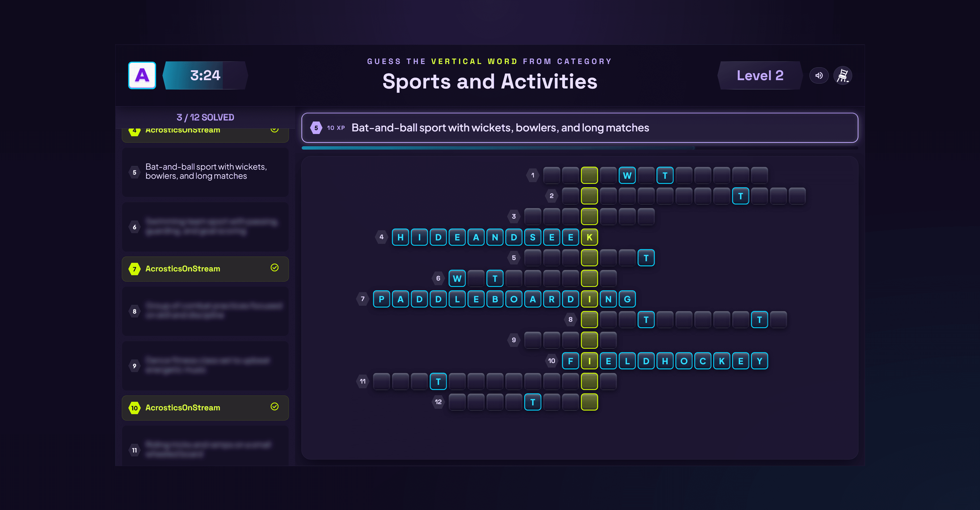Mute the game sound speaker icon
This screenshot has height=510, width=980.
pyautogui.click(x=819, y=75)
